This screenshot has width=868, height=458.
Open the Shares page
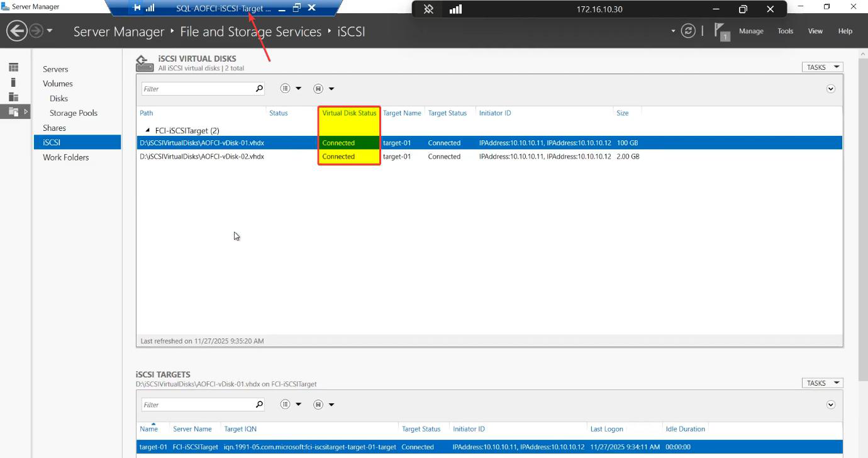point(54,128)
